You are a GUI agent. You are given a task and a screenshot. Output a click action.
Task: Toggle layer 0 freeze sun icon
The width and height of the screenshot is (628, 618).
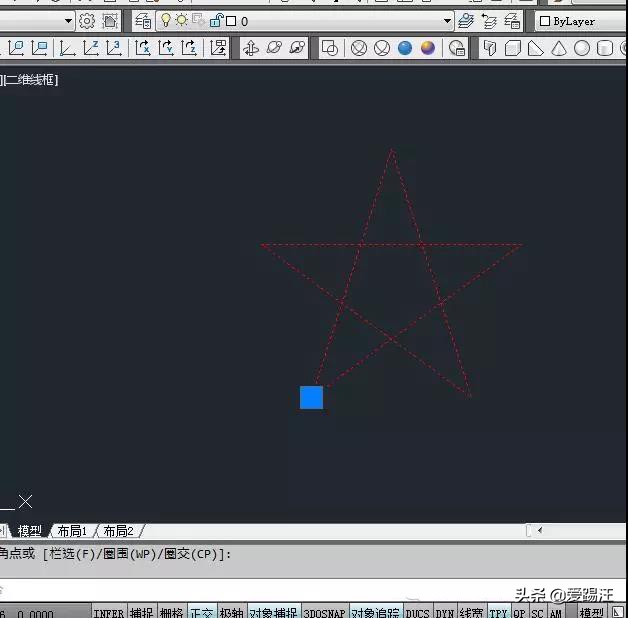tap(182, 20)
